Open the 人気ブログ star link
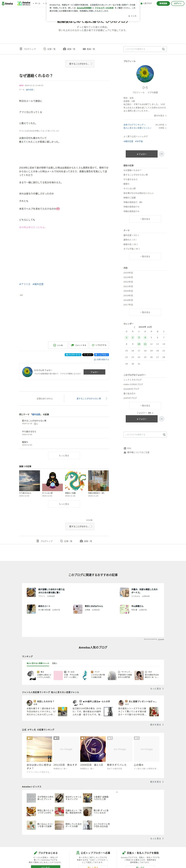This screenshot has width=186, height=868. 146,3
